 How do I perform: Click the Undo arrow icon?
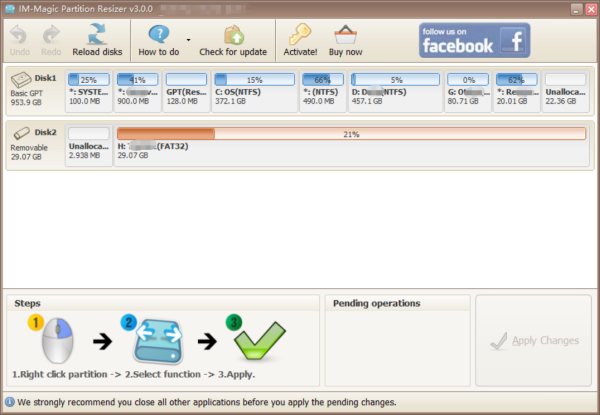pos(19,35)
